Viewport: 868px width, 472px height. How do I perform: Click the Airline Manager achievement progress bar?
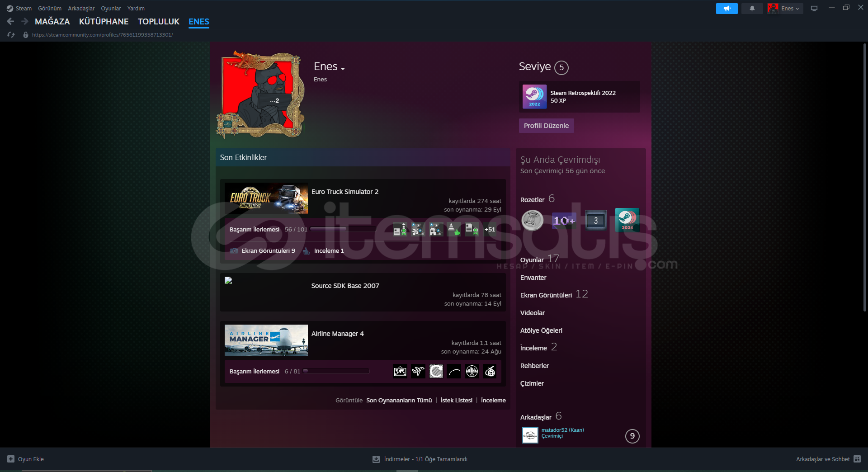(x=336, y=371)
